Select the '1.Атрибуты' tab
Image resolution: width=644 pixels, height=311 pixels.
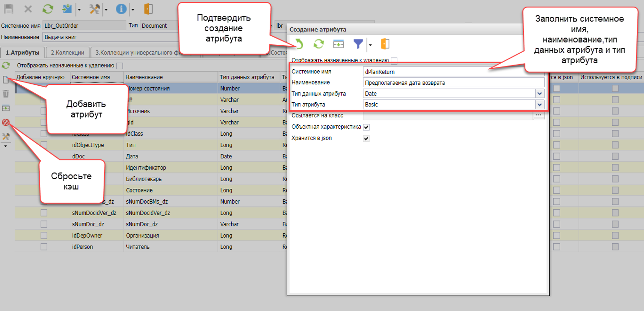[22, 53]
